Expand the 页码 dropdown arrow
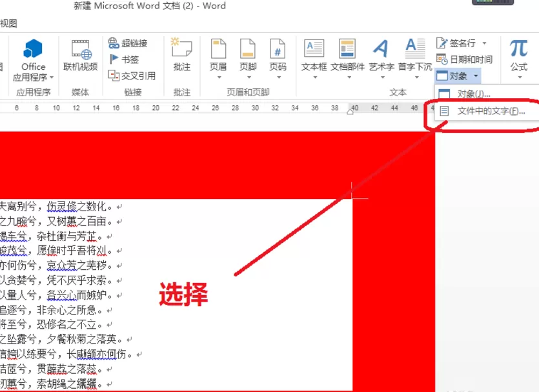This screenshot has width=539, height=392. (279, 77)
